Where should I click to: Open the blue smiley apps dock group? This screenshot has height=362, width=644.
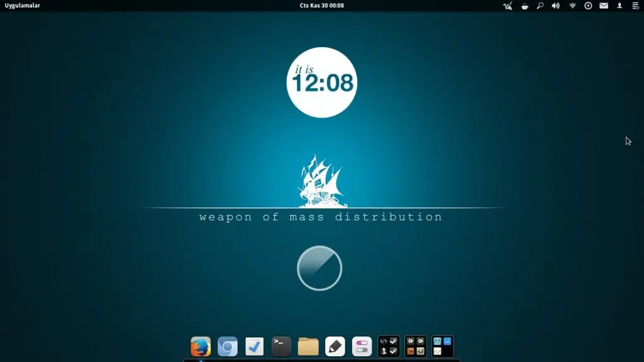tap(442, 346)
